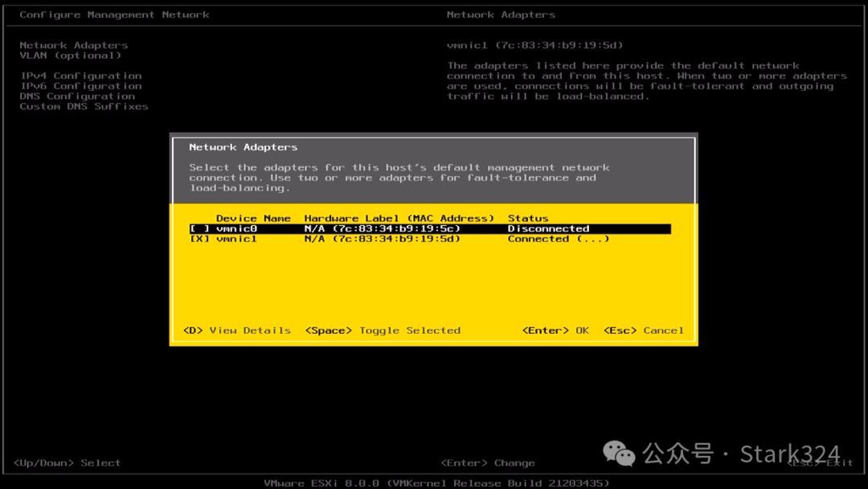Toggle the vmnic0 adapter checkbox
Screen dimensions: 868x489
200,228
